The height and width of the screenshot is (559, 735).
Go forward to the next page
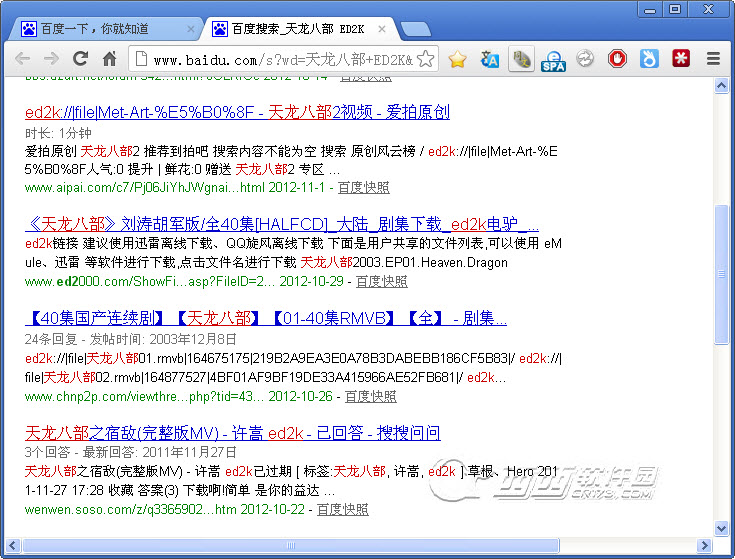point(51,59)
